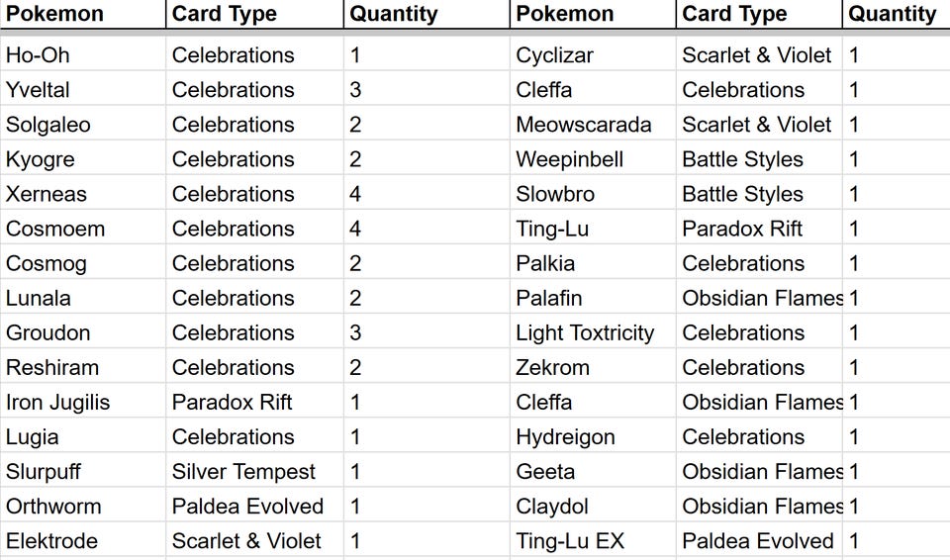This screenshot has width=950, height=560.
Task: Click the Light Toxtricity cell
Action: coord(585,332)
